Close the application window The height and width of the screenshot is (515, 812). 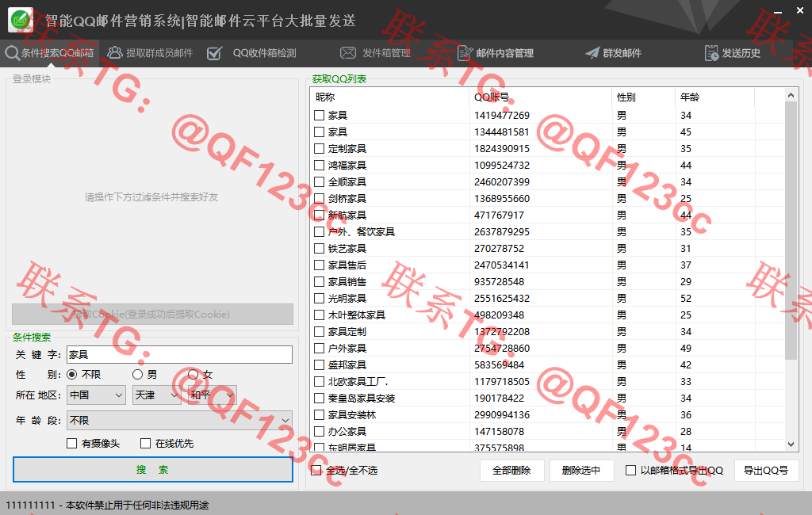click(799, 10)
